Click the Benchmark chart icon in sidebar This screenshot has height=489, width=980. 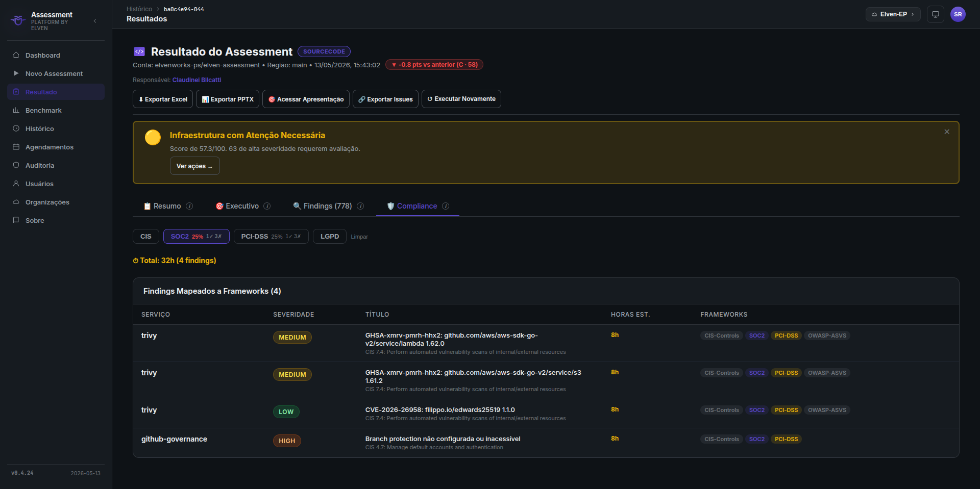coord(16,110)
